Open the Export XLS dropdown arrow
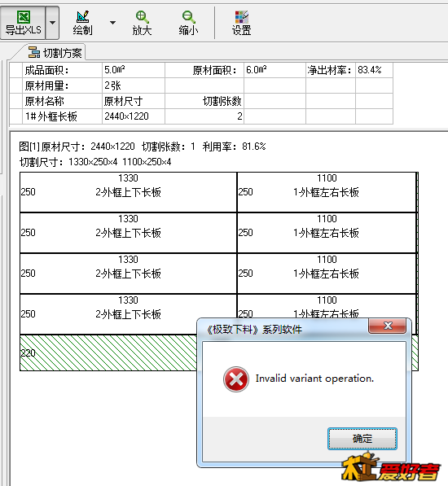The width and height of the screenshot is (448, 486). [x=52, y=23]
